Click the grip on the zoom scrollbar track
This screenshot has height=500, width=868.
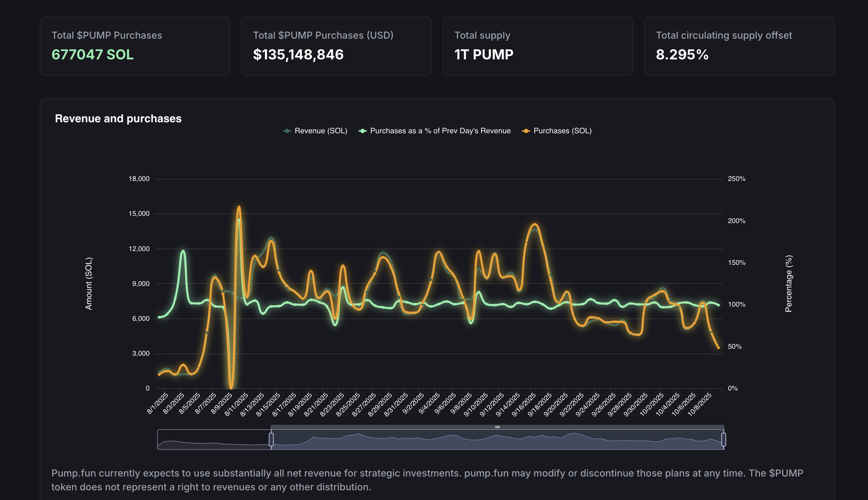[x=498, y=427]
